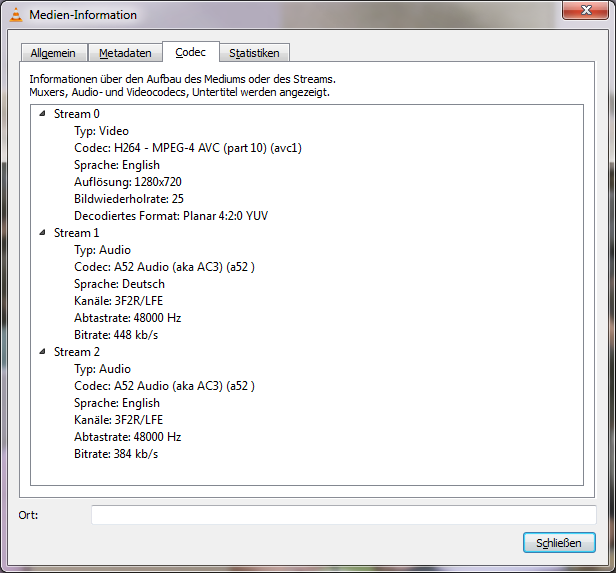Collapse the Stream 0 tree node
Screen dimensions: 616x573
coord(42,113)
